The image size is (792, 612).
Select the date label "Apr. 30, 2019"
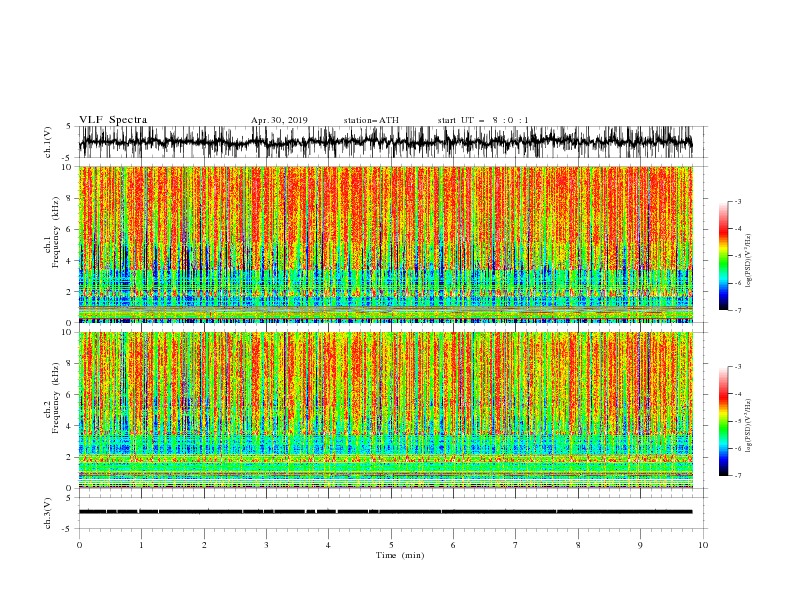coord(279,120)
